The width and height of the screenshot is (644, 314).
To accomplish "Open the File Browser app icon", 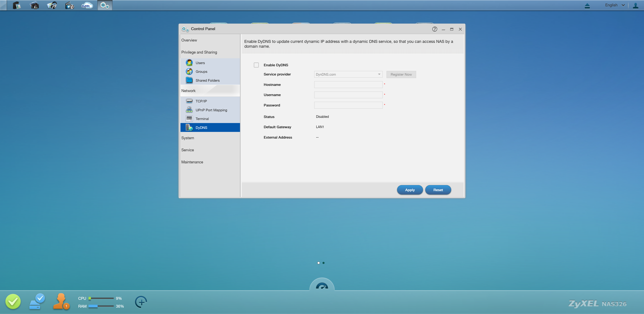I will (16, 5).
